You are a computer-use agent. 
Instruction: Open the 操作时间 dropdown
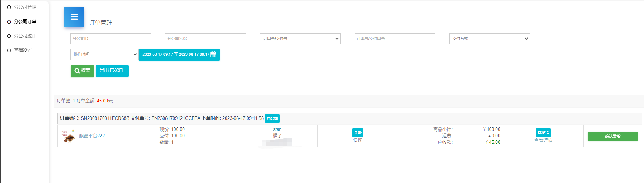[x=104, y=54]
